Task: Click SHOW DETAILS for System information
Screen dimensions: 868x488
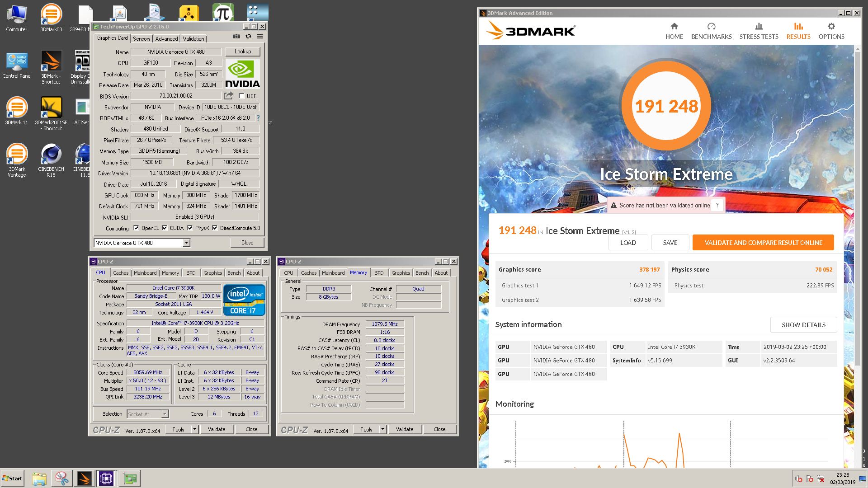Action: coord(803,325)
